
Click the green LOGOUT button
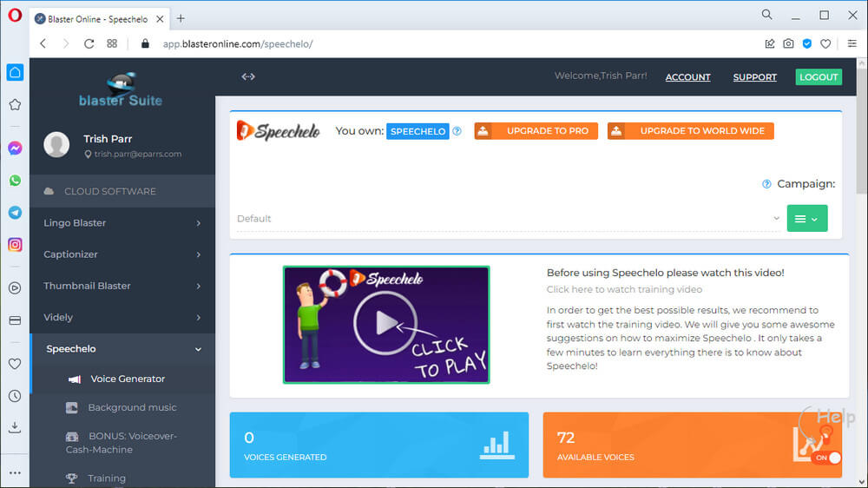pos(819,77)
